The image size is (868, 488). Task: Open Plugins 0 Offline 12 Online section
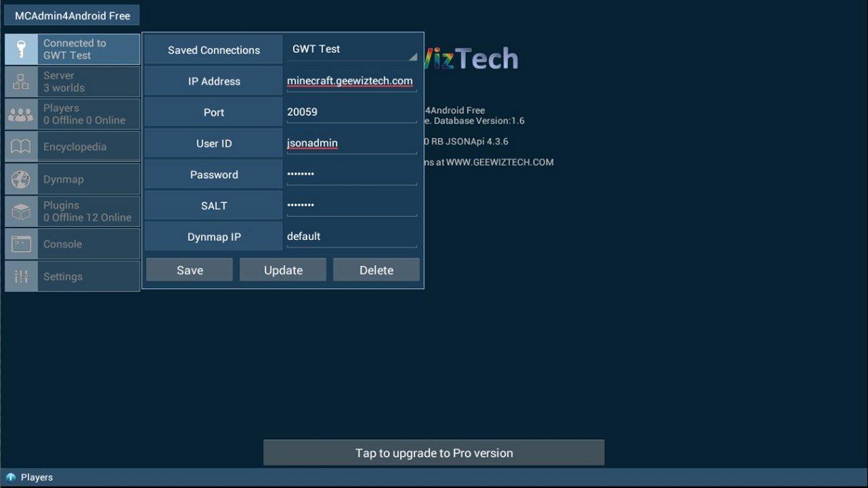point(73,211)
